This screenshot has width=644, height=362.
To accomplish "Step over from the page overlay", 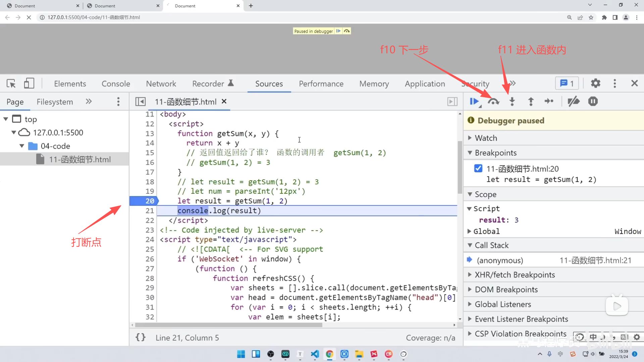I will point(347,31).
